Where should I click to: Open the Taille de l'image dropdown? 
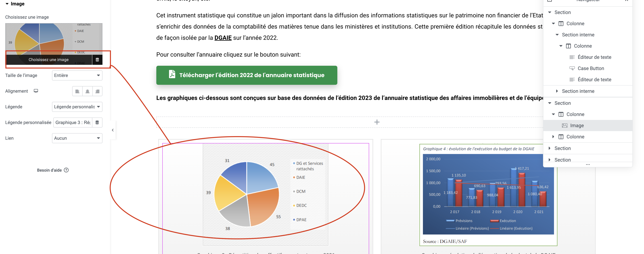(77, 75)
